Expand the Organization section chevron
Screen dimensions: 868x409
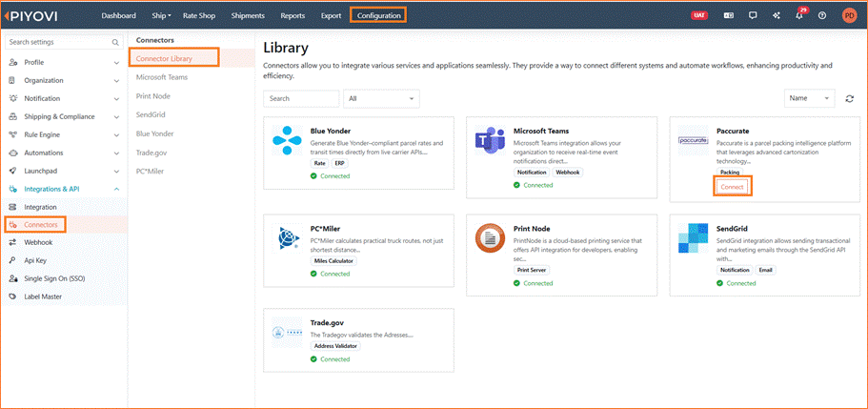coord(116,80)
